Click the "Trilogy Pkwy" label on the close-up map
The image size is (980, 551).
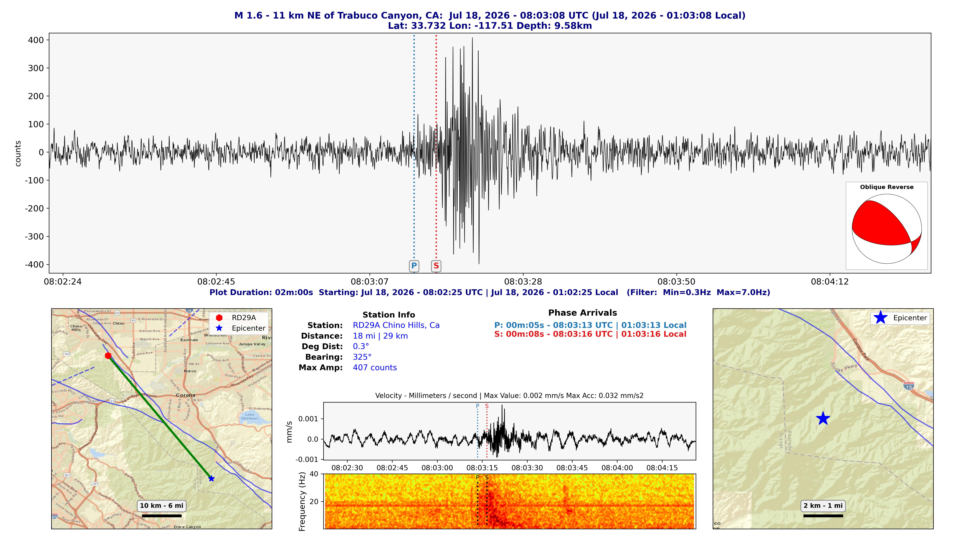[x=844, y=368]
